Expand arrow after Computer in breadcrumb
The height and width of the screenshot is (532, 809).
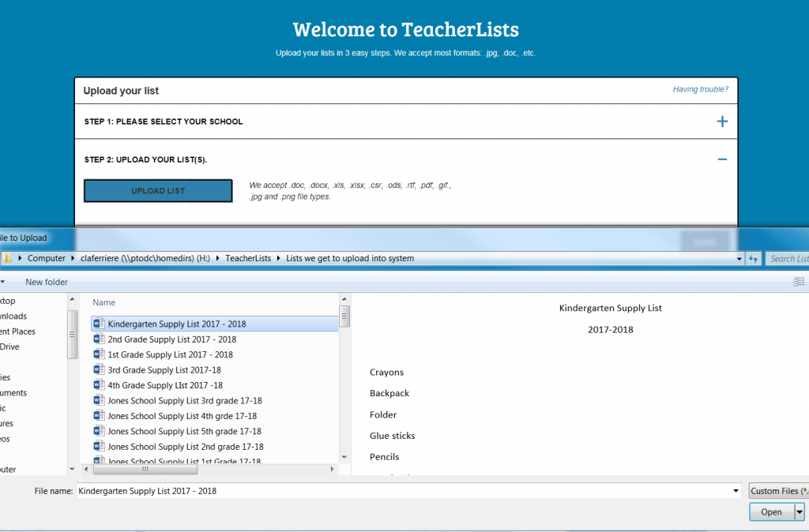tap(73, 258)
